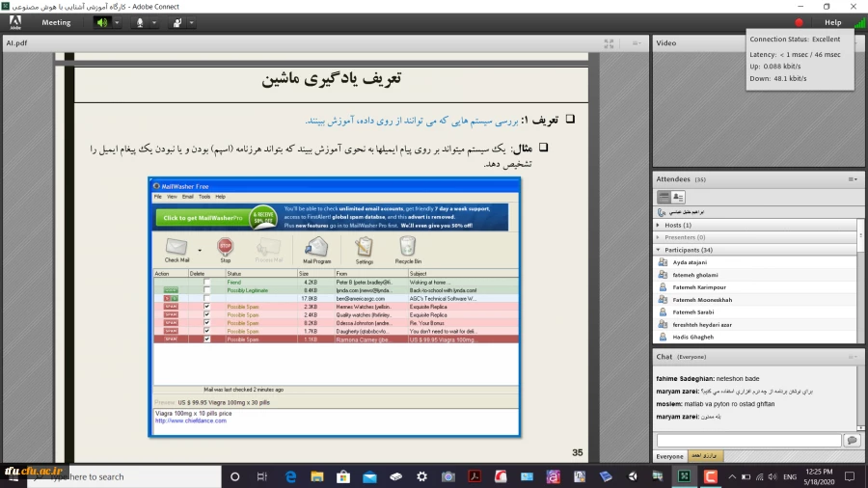Open Settings gear from taskbar
Image resolution: width=868 pixels, height=488 pixels.
click(x=421, y=476)
